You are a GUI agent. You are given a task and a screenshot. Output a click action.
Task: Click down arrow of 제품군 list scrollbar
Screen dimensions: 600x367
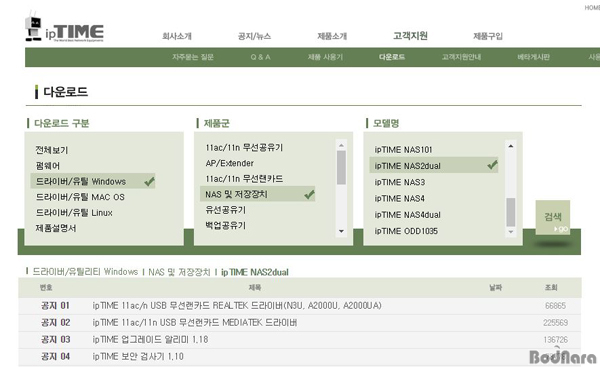point(341,231)
